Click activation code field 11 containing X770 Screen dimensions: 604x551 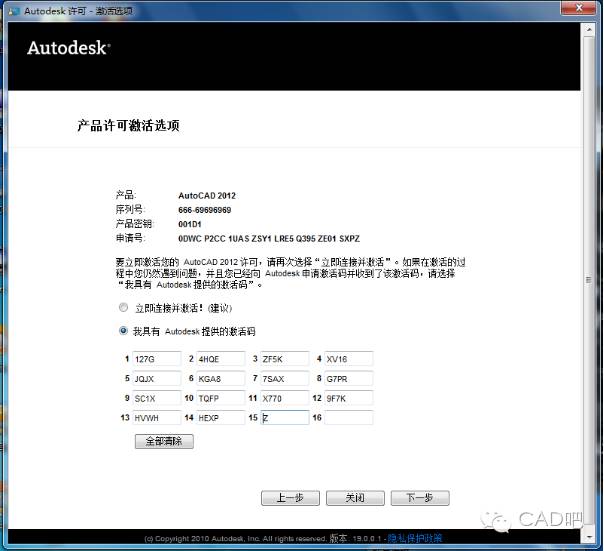point(284,398)
